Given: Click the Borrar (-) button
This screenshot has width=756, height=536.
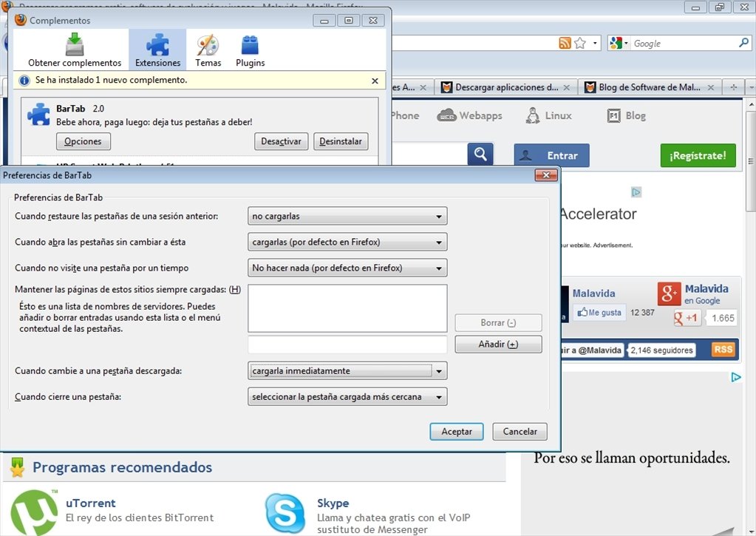Looking at the screenshot, I should point(498,323).
